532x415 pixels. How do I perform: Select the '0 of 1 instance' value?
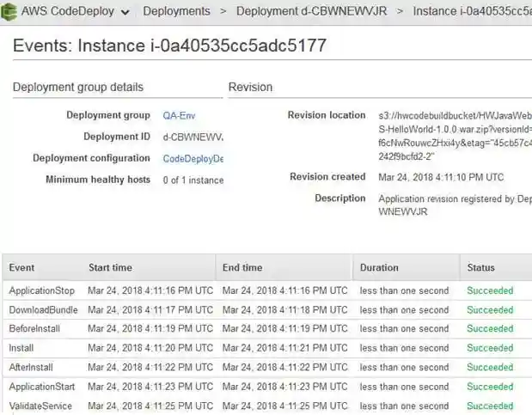(193, 180)
